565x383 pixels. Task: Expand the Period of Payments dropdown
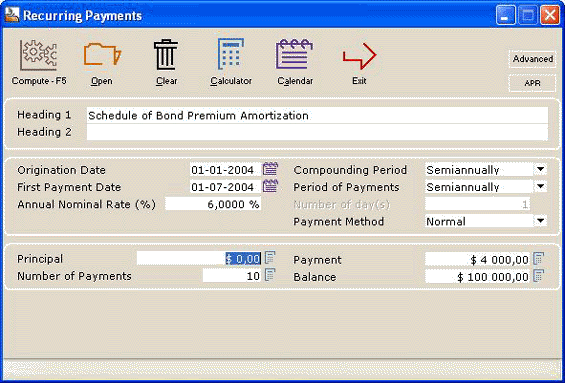point(540,186)
